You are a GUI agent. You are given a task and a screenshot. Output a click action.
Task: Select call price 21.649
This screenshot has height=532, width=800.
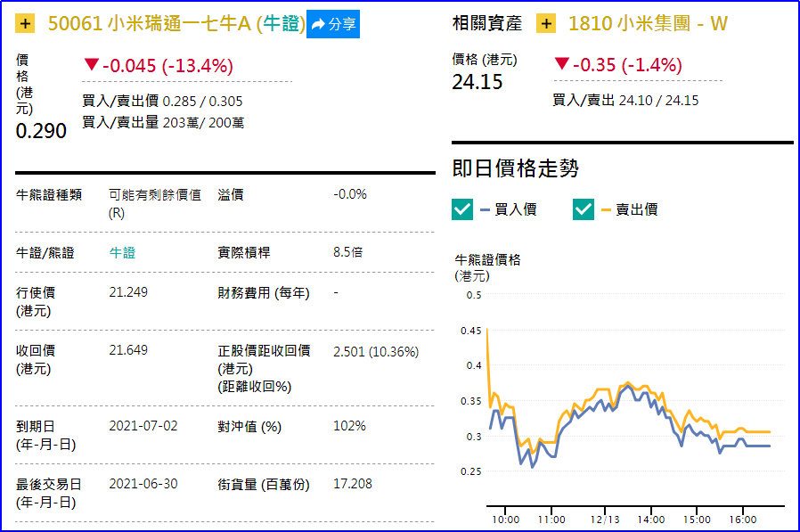(128, 349)
